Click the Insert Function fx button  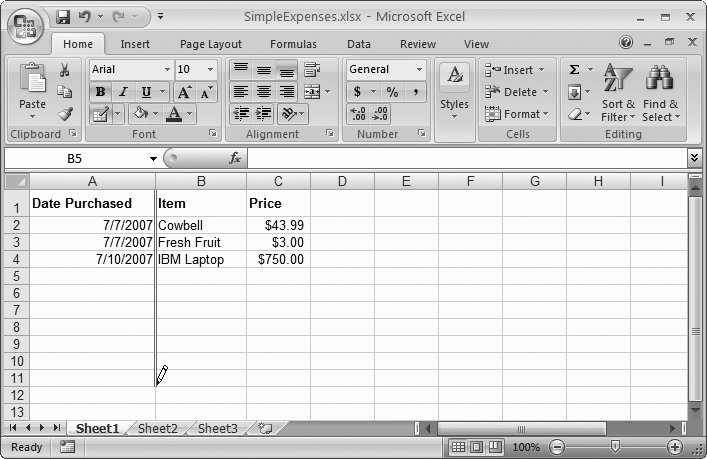235,158
